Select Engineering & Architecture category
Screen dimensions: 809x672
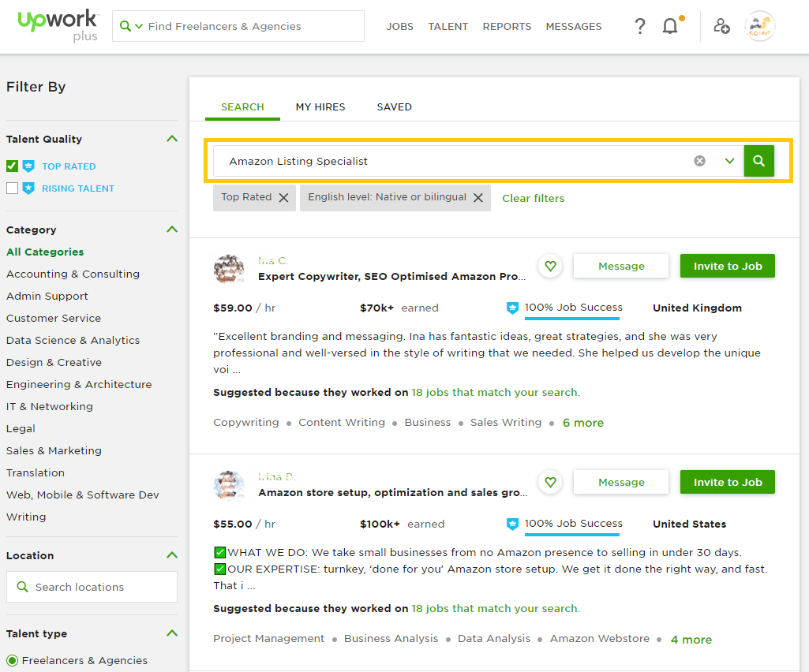(79, 385)
